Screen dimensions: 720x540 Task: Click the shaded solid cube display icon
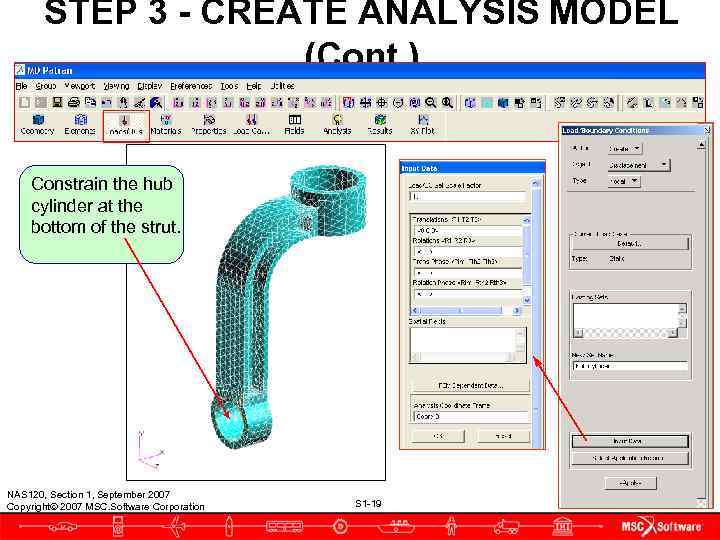(x=503, y=102)
